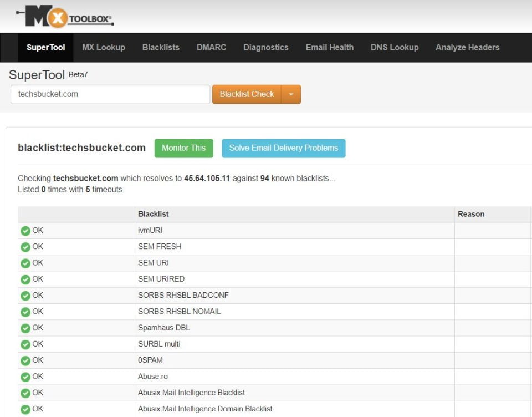Click the OK status text for Spamhaus DBL

pos(38,328)
